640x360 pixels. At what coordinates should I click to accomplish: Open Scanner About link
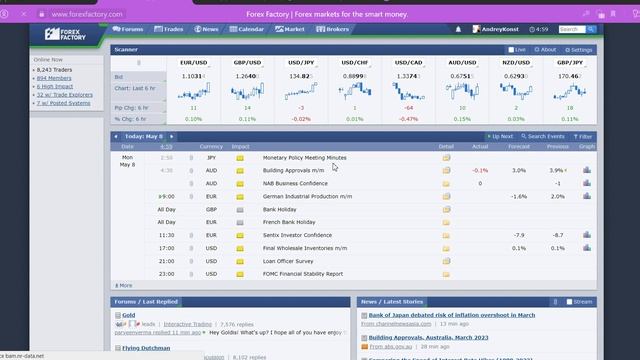[x=545, y=50]
